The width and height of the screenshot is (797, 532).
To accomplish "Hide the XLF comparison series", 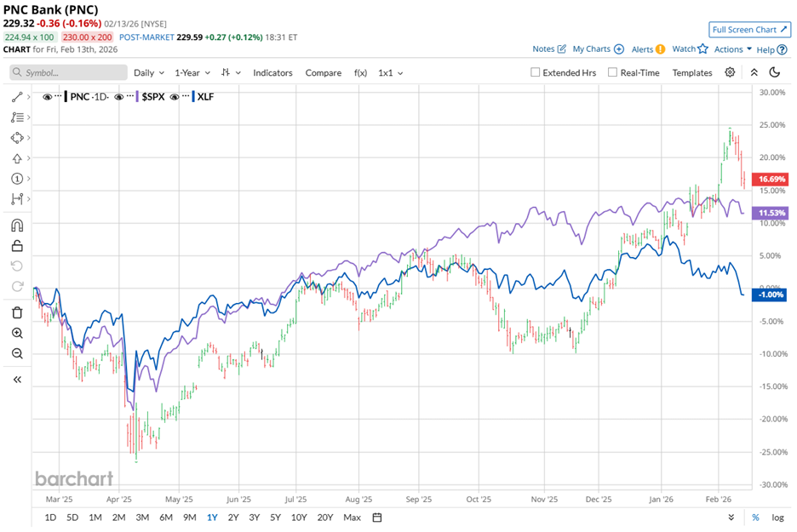I will pos(175,97).
